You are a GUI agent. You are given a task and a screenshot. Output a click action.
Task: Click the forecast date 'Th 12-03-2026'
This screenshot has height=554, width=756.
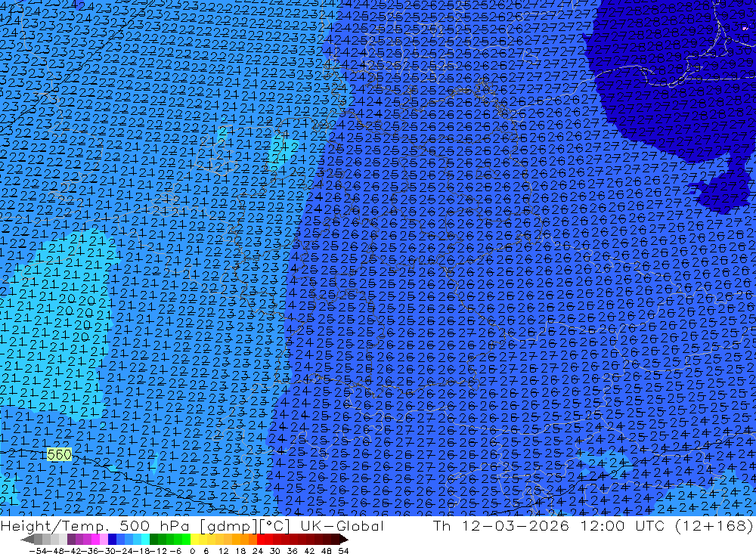(501, 525)
